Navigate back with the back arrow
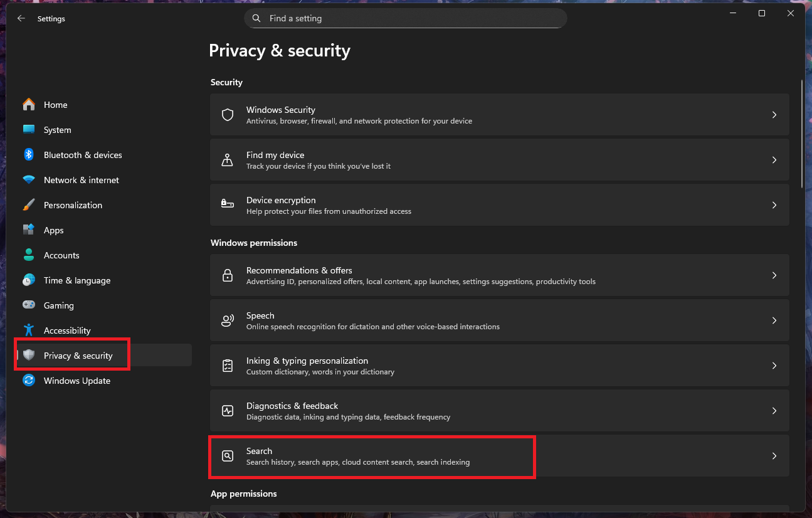This screenshot has width=812, height=518. (x=21, y=19)
